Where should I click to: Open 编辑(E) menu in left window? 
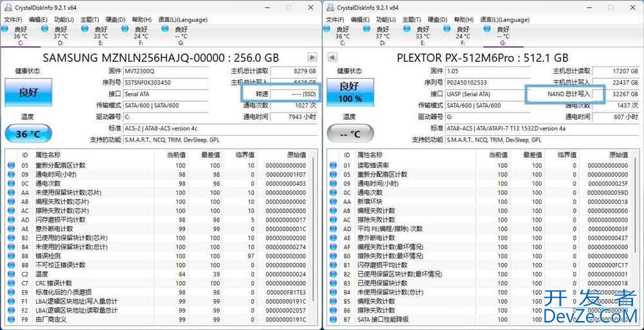point(38,19)
